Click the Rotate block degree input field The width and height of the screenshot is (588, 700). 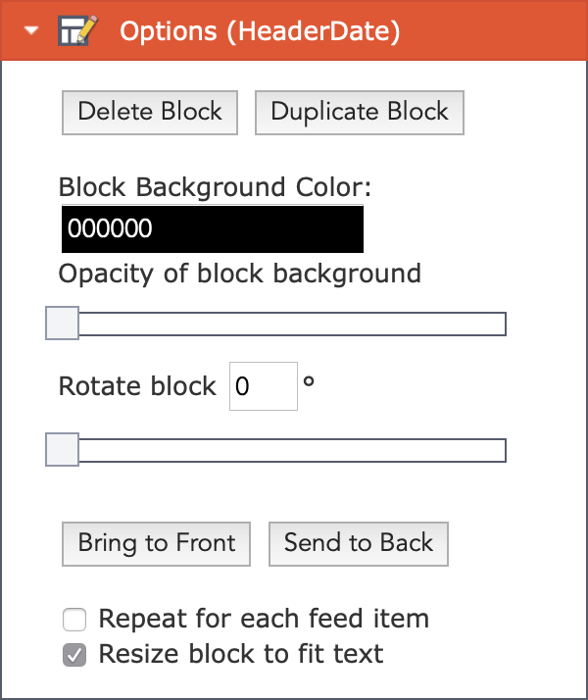click(264, 386)
